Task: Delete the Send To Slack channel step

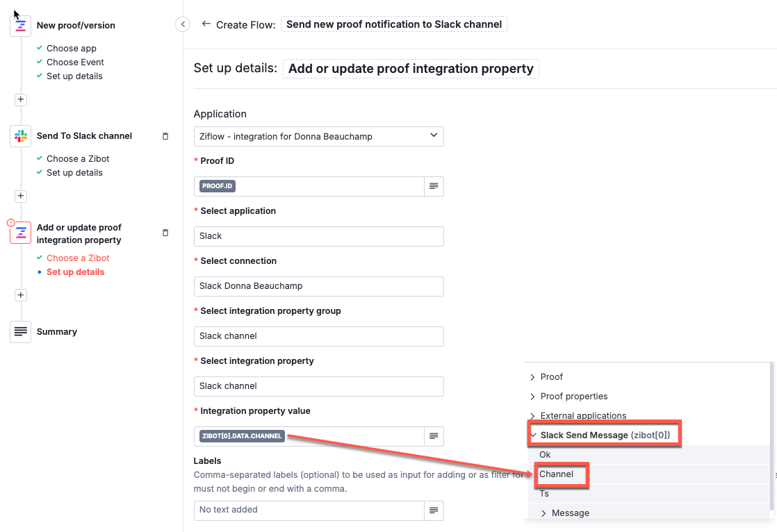Action: click(165, 136)
